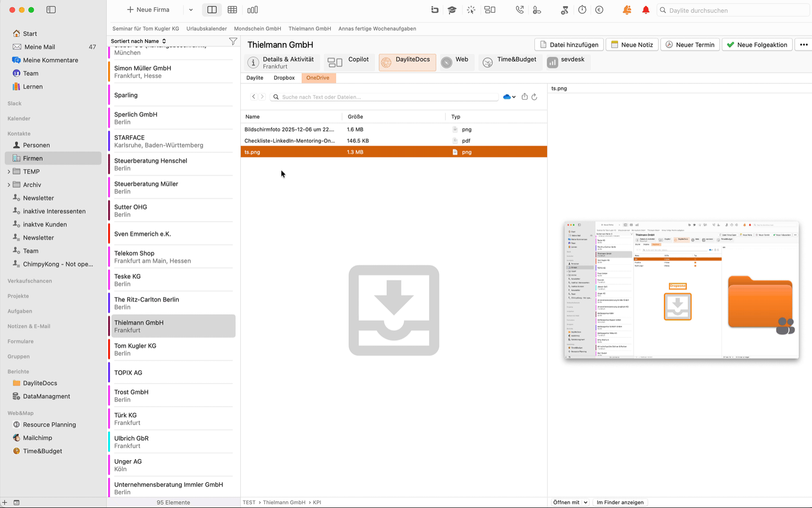Open Start in the sidebar
Image resolution: width=812 pixels, height=508 pixels.
click(30, 34)
